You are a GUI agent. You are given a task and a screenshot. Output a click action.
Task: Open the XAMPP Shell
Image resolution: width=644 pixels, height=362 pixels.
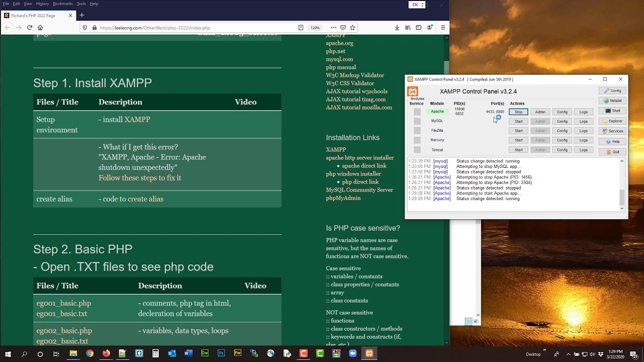tap(612, 111)
